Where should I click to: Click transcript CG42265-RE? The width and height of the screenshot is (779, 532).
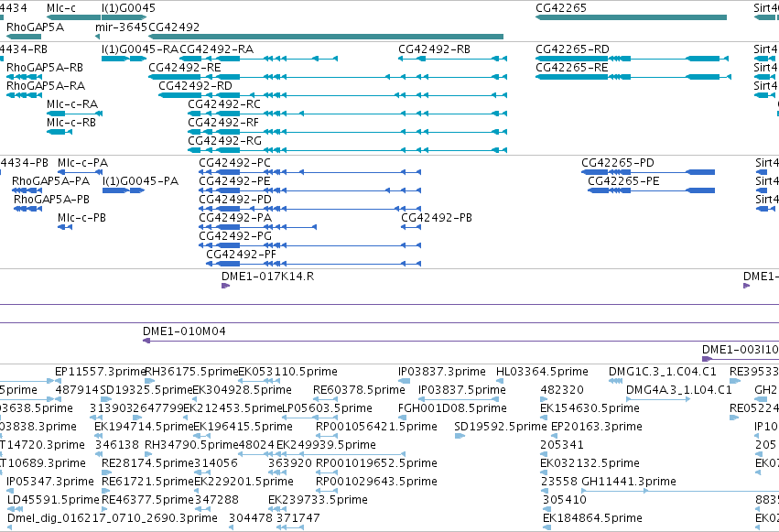coord(633,77)
